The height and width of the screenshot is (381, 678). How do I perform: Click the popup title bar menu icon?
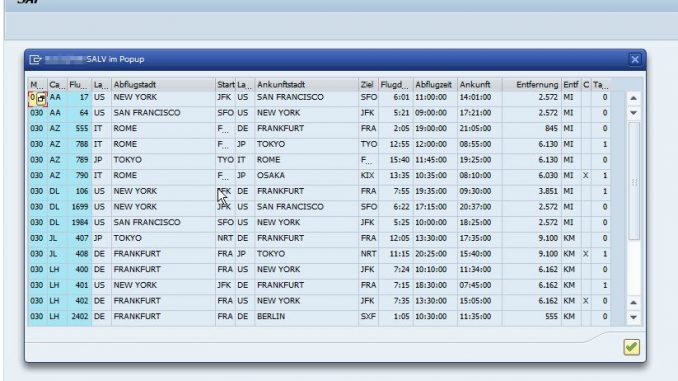point(35,59)
